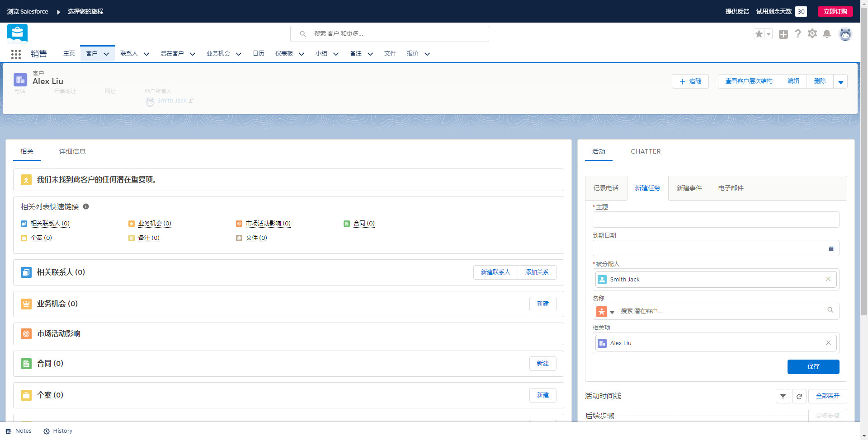This screenshot has width=868, height=440.
Task: Open the 市场活动影响 (0) quick link
Action: pos(268,224)
